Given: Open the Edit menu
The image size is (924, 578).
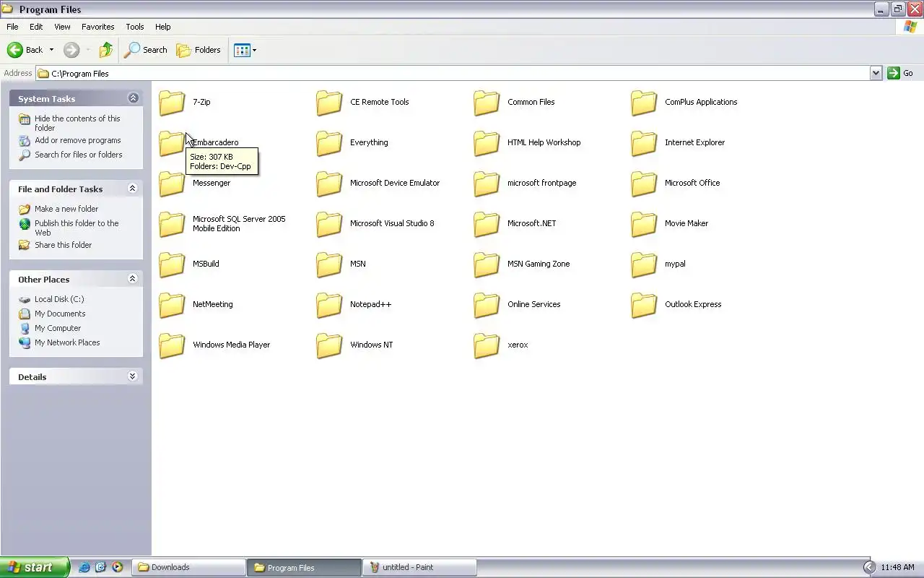Looking at the screenshot, I should click(x=36, y=27).
